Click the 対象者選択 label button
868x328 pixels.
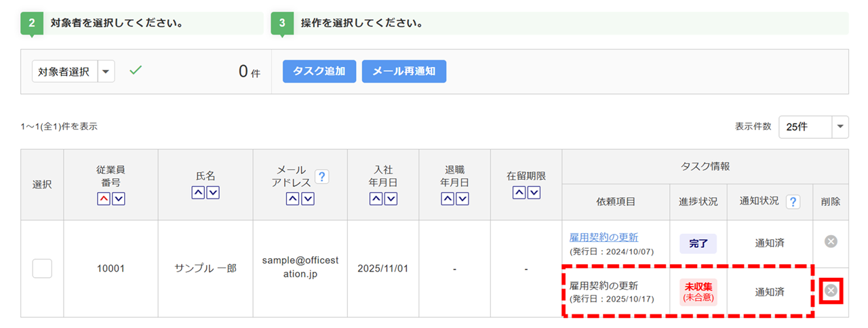tap(64, 71)
